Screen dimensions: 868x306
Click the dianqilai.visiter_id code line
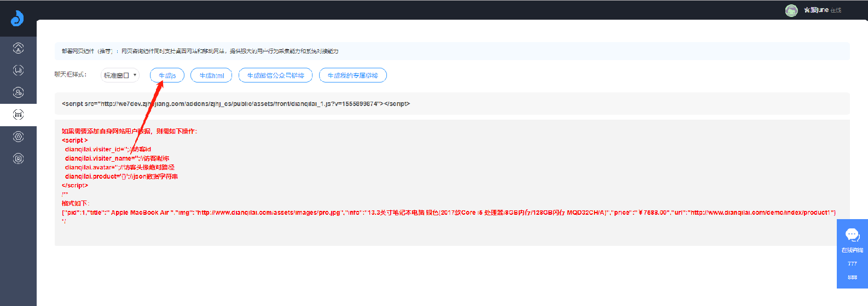coord(108,149)
